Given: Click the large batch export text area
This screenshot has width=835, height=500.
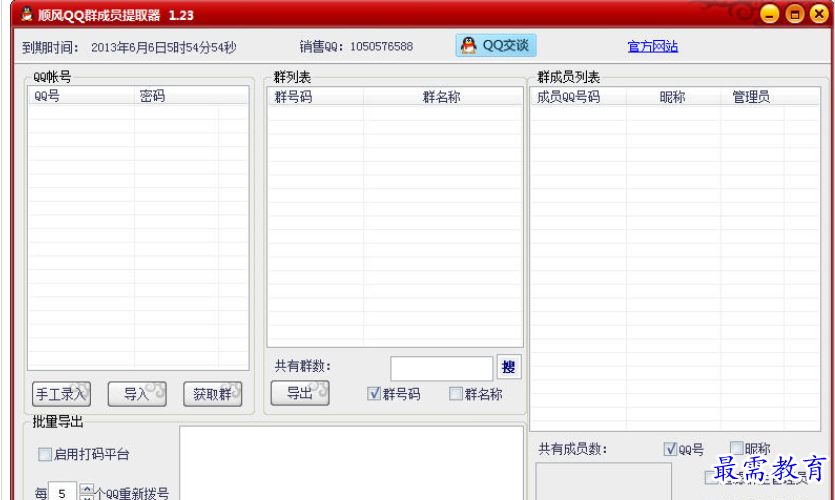Looking at the screenshot, I should [x=351, y=463].
